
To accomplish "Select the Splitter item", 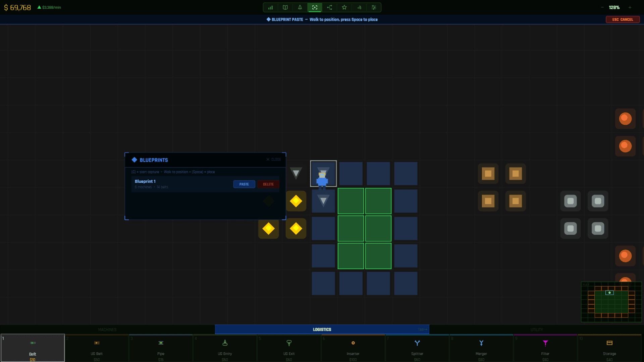I will click(417, 348).
